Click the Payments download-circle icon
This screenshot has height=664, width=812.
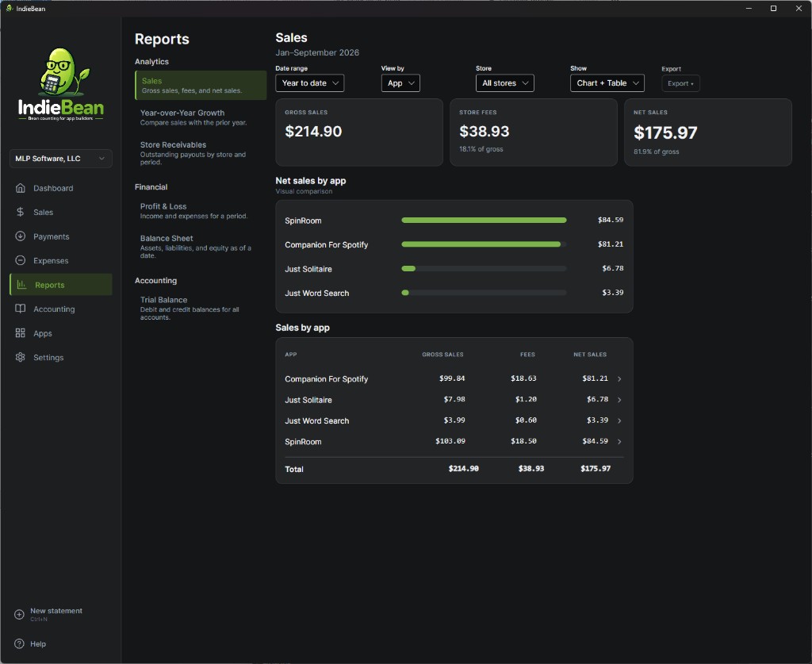[x=20, y=236]
